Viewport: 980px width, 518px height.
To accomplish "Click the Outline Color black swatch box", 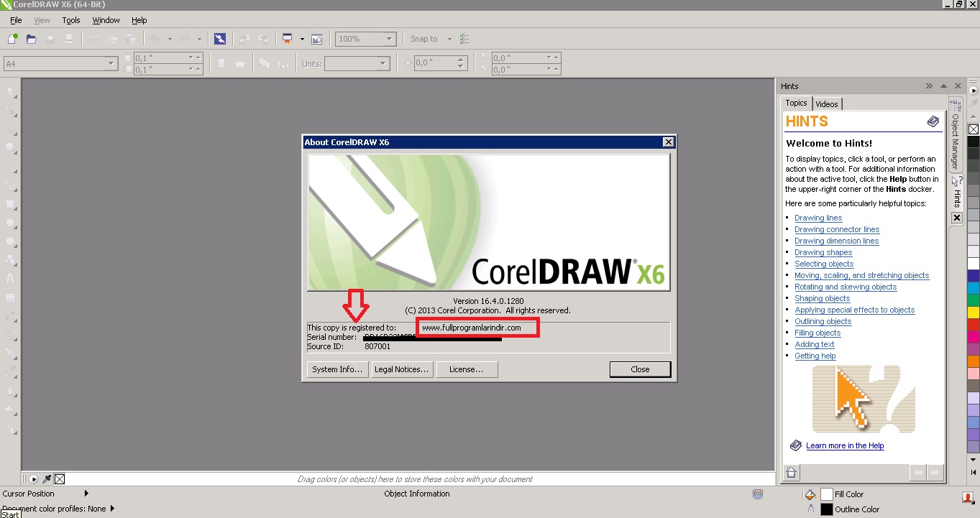I will pos(827,509).
